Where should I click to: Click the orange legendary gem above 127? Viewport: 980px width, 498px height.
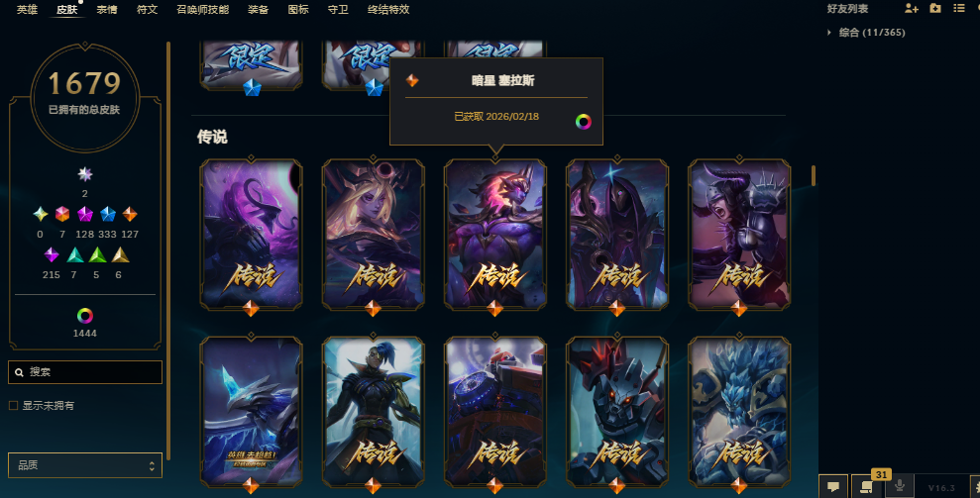click(130, 214)
